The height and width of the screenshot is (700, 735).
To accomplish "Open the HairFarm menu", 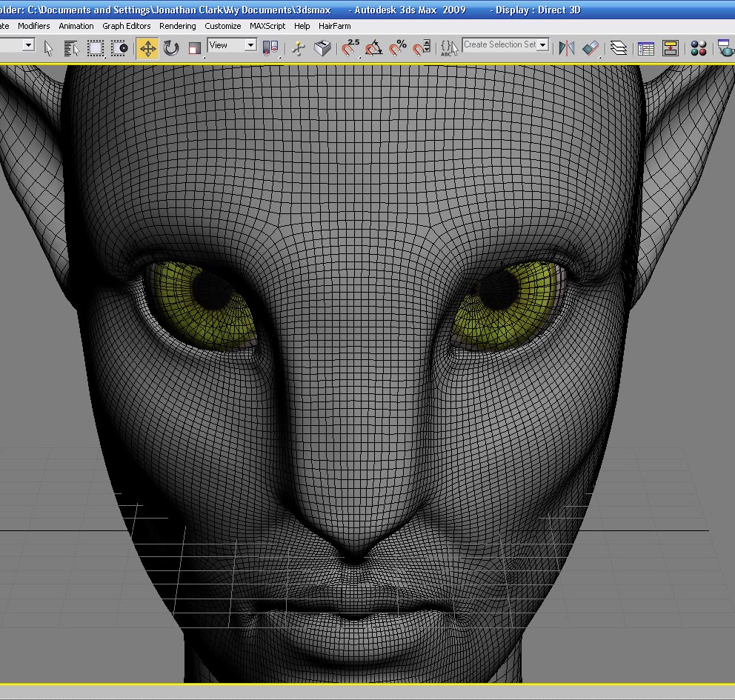I will (335, 26).
